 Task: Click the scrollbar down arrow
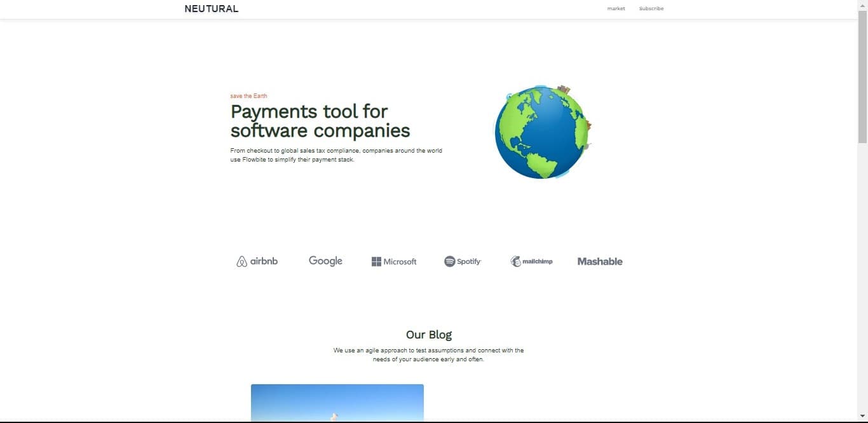862,416
